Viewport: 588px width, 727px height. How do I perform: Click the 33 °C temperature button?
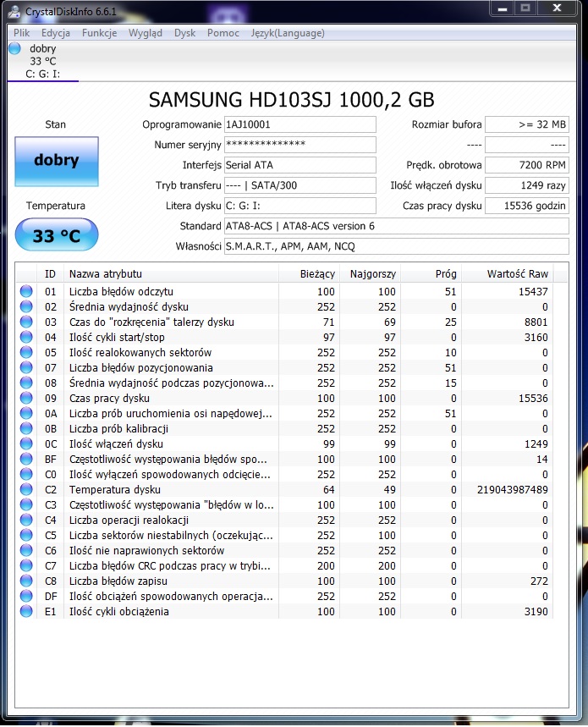click(x=57, y=235)
